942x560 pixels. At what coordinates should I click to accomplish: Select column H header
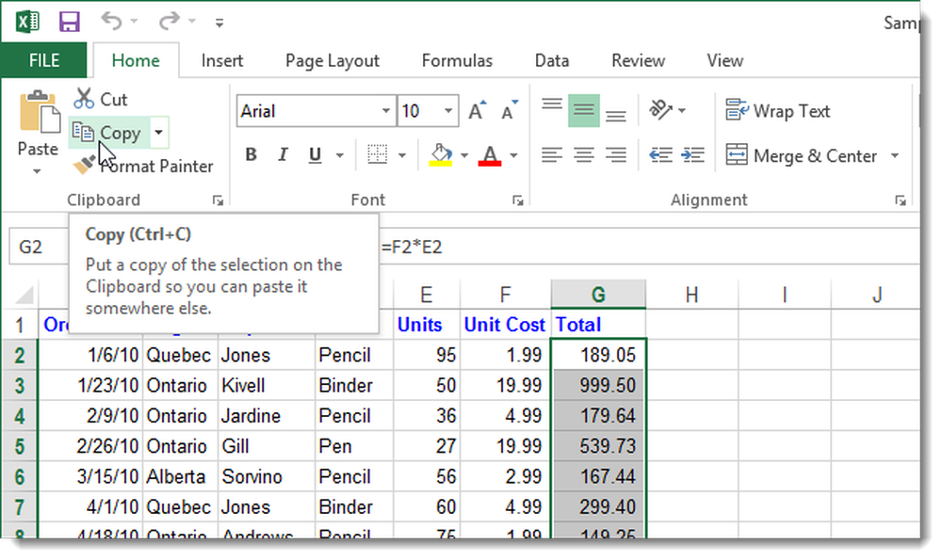(692, 294)
